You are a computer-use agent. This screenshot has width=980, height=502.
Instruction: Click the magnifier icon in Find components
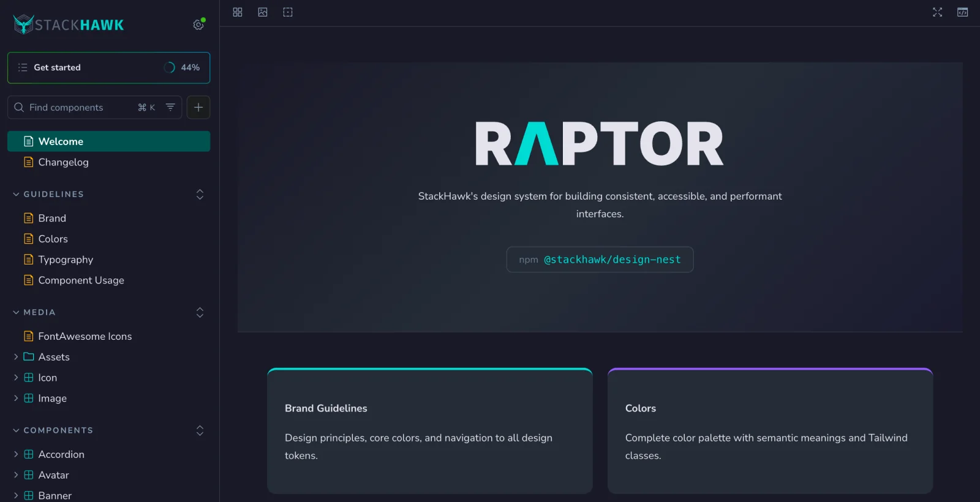coord(19,107)
